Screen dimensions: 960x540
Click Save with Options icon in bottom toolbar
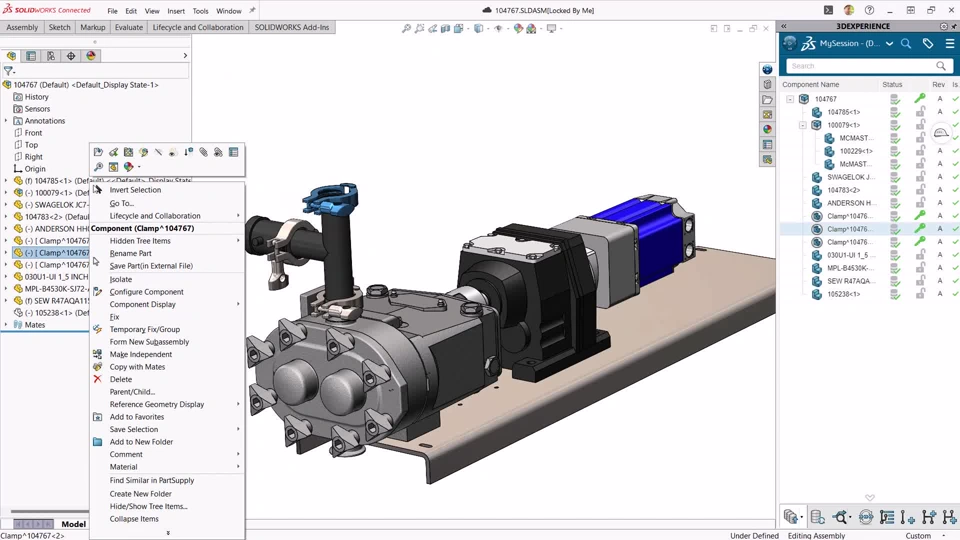[x=791, y=517]
